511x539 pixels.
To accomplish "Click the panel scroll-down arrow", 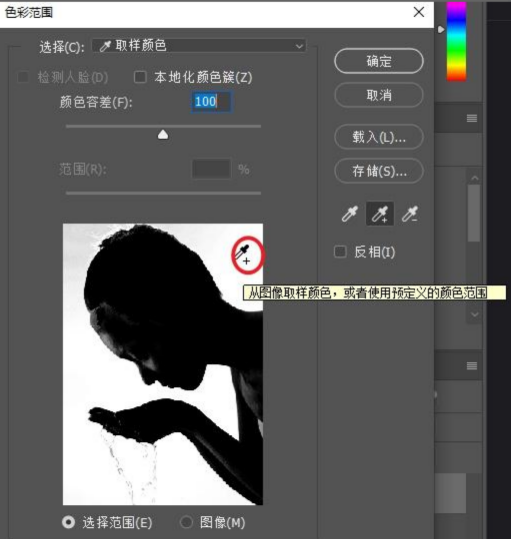I will [x=475, y=314].
